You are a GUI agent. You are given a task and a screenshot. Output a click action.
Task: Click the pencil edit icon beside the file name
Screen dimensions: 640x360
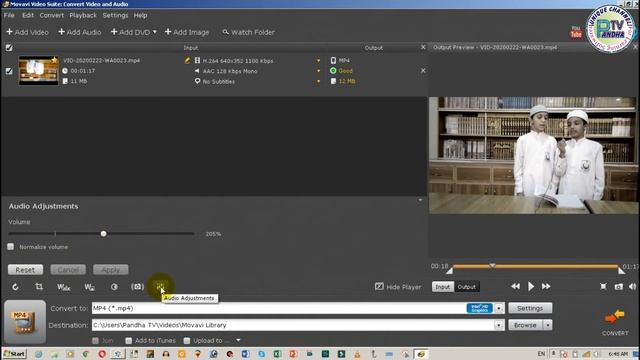187,60
